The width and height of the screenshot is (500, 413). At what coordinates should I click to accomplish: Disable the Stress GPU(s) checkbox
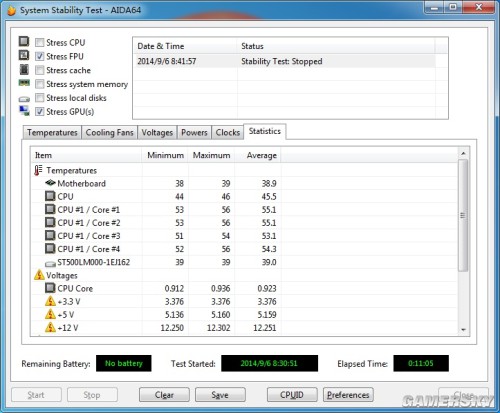click(x=39, y=111)
